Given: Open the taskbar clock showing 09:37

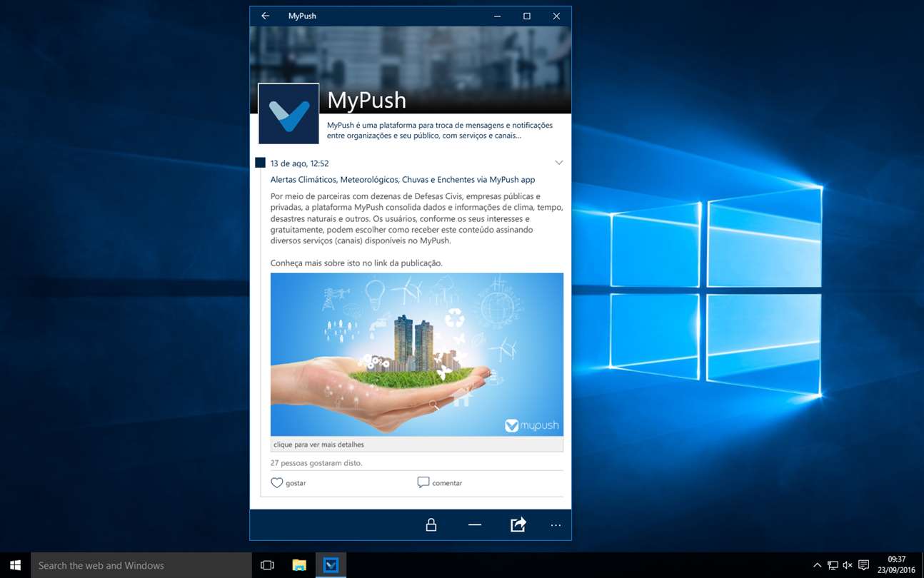Looking at the screenshot, I should coord(896,564).
